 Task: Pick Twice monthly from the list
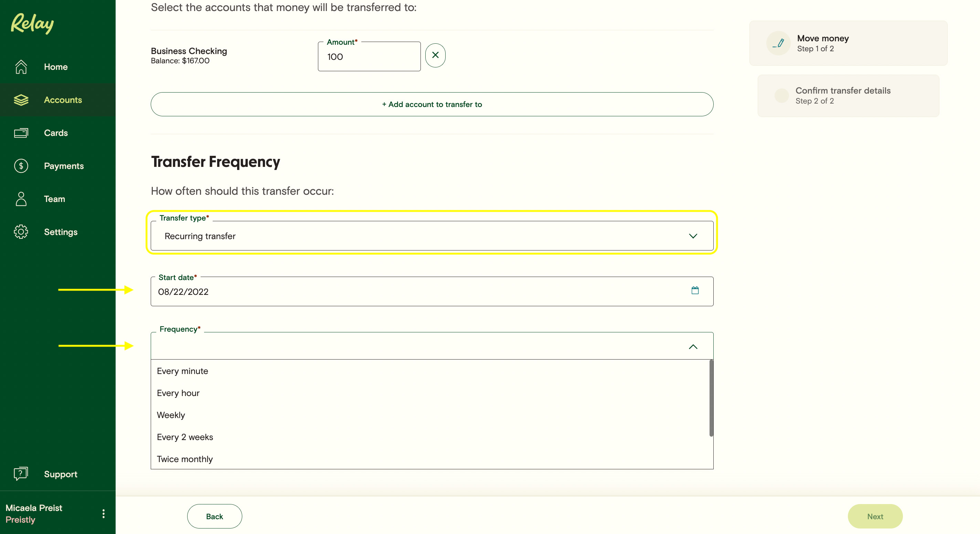point(185,459)
